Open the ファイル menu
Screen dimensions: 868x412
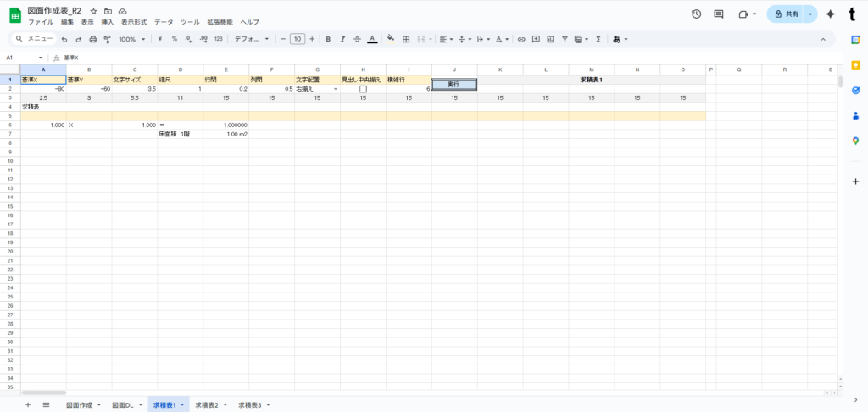click(x=41, y=22)
